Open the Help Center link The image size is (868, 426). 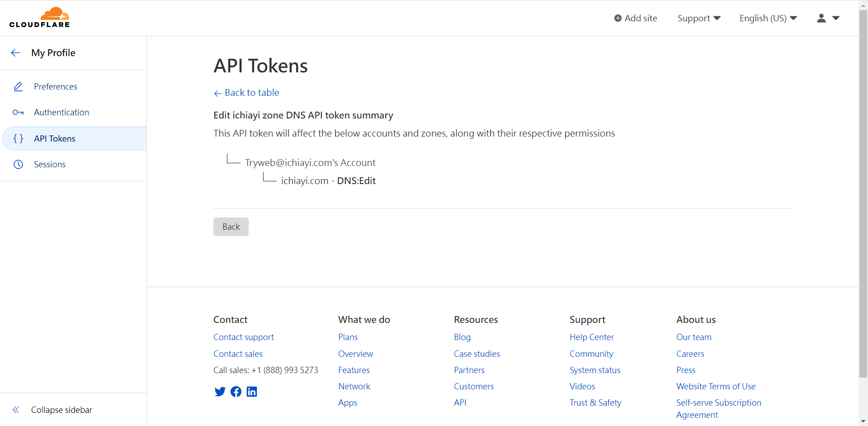(x=592, y=337)
